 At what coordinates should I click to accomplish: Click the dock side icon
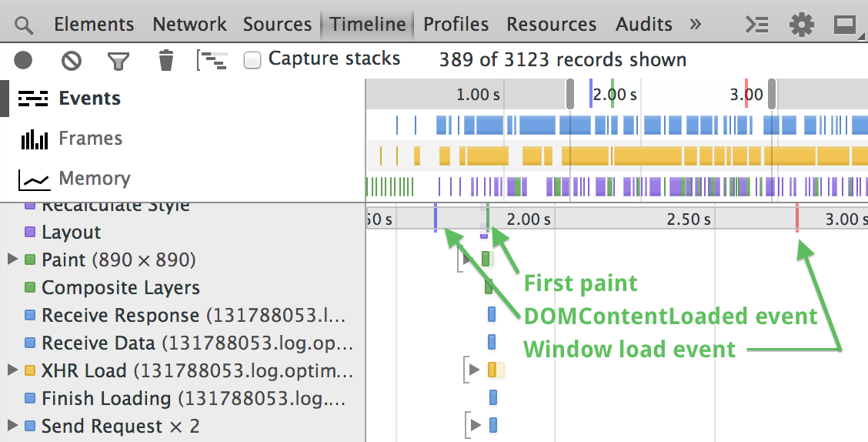[845, 25]
